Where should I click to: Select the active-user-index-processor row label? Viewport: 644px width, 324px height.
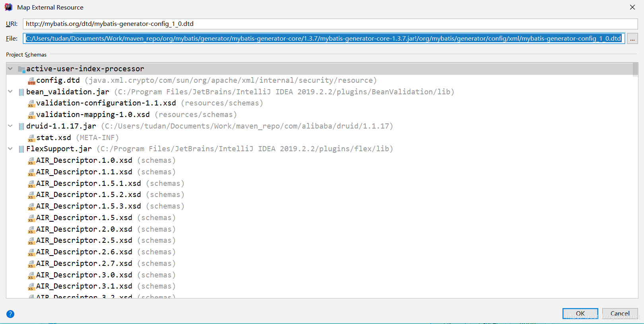point(85,69)
